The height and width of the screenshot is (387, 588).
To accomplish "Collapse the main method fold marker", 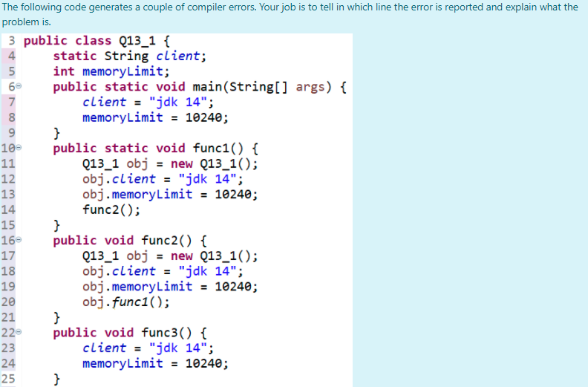I will 19,87.
